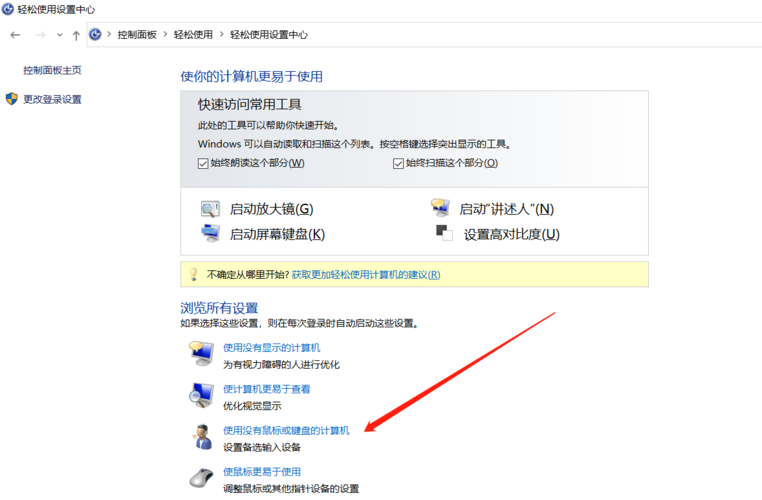Click the Up arrow navigation button
The width and height of the screenshot is (762, 500).
tap(76, 35)
